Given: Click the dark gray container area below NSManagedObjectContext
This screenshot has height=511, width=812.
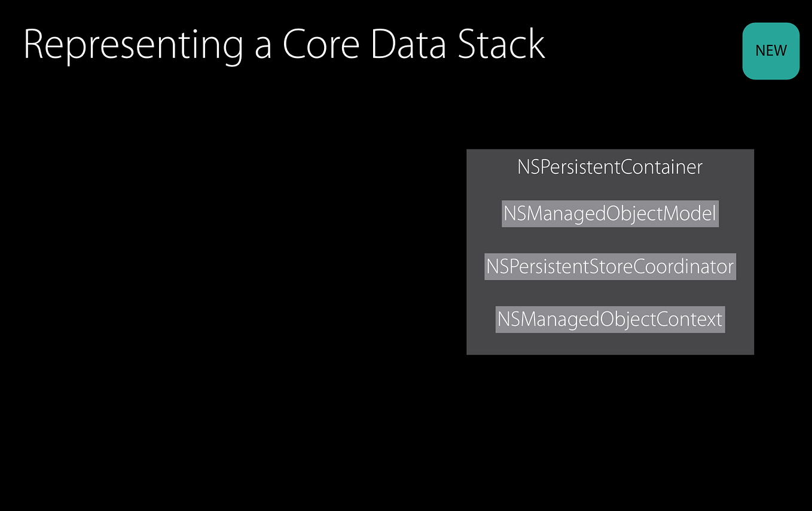Looking at the screenshot, I should click(x=610, y=344).
